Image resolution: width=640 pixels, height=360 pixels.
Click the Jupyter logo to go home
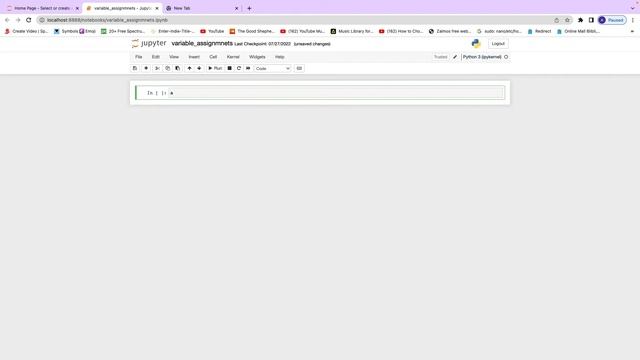point(149,43)
